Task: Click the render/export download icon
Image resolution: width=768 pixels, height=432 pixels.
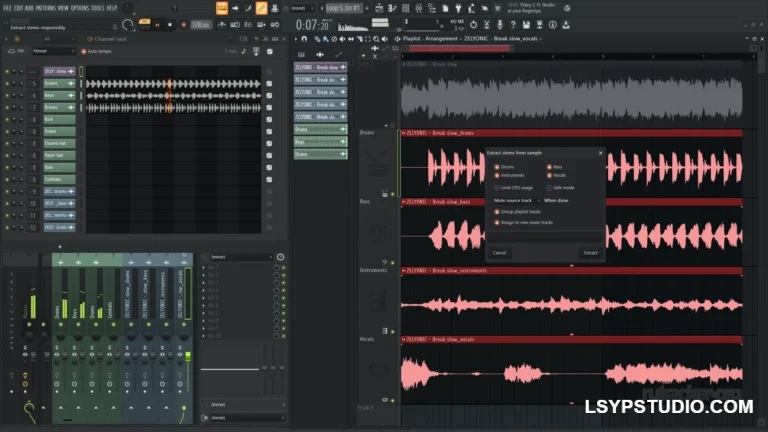Action: (x=566, y=24)
